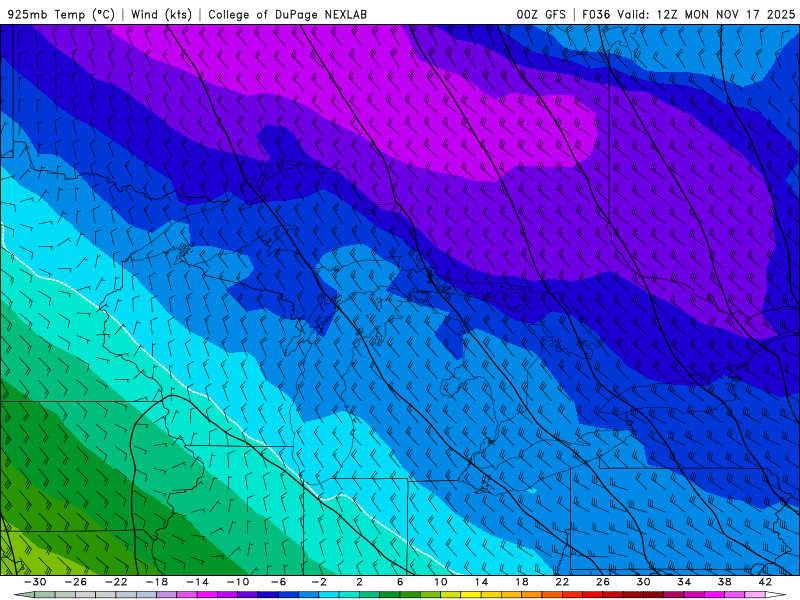The image size is (800, 600).
Task: Click "Valid: 12Z MON NOV 17 2025" text
Action: point(706,14)
